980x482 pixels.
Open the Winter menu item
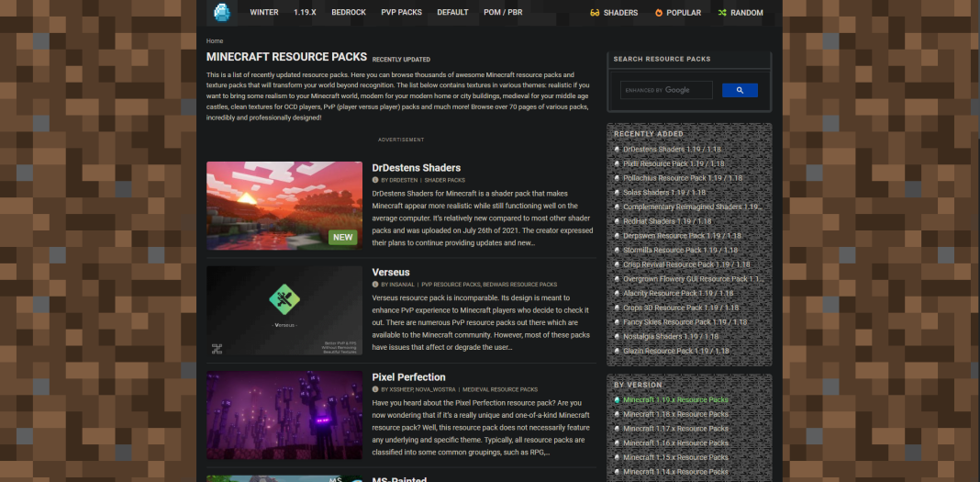[264, 13]
